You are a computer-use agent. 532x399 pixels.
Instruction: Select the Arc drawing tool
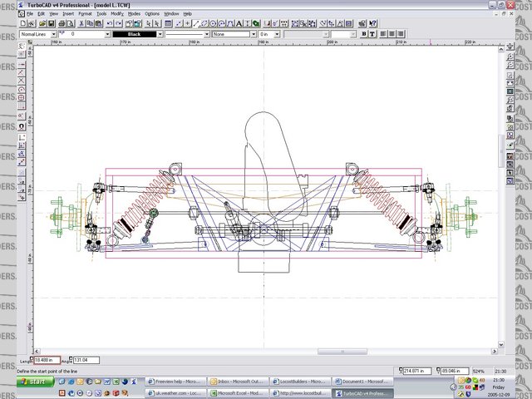[222, 23]
